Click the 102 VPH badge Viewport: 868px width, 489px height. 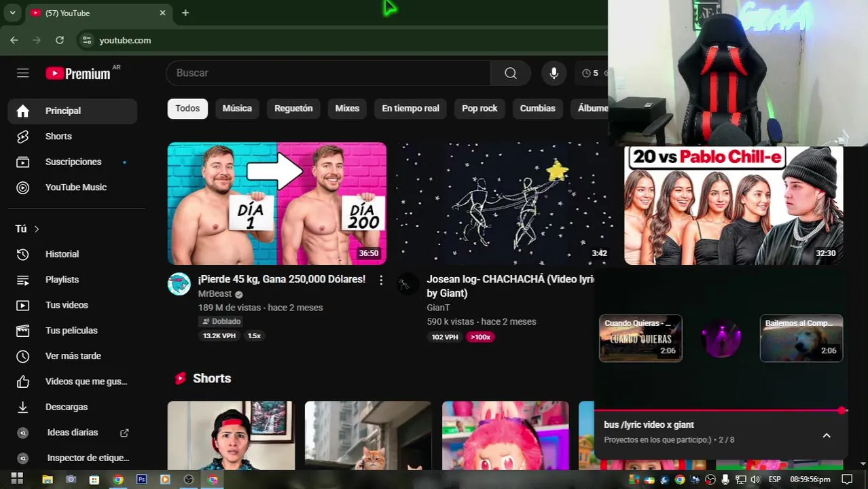coord(445,337)
